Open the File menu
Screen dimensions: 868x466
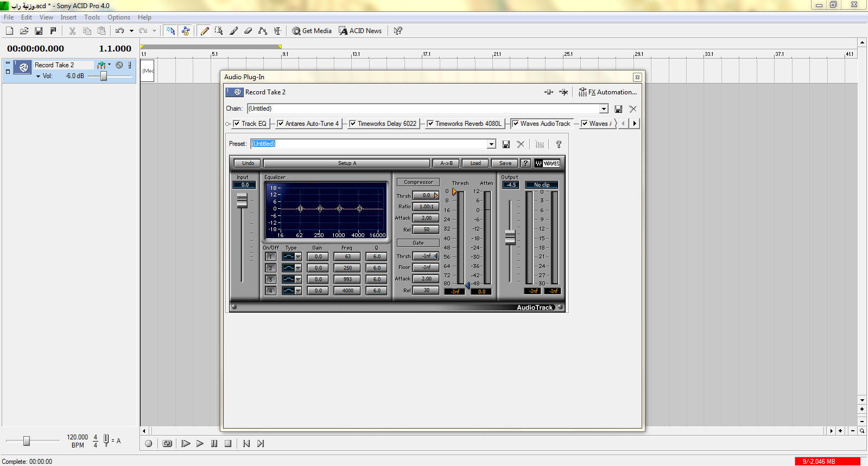pos(9,17)
